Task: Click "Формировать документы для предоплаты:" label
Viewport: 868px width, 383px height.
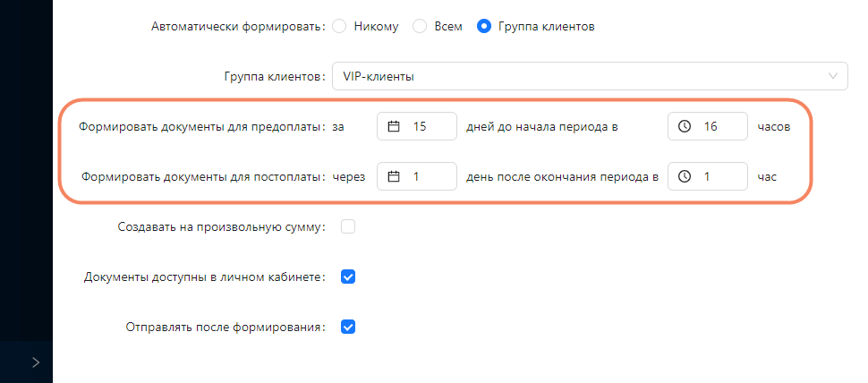Action: [202, 127]
